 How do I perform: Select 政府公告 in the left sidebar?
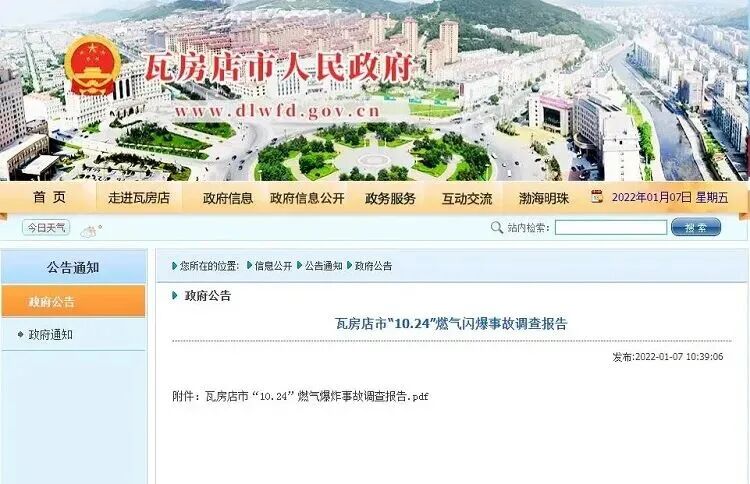point(73,301)
